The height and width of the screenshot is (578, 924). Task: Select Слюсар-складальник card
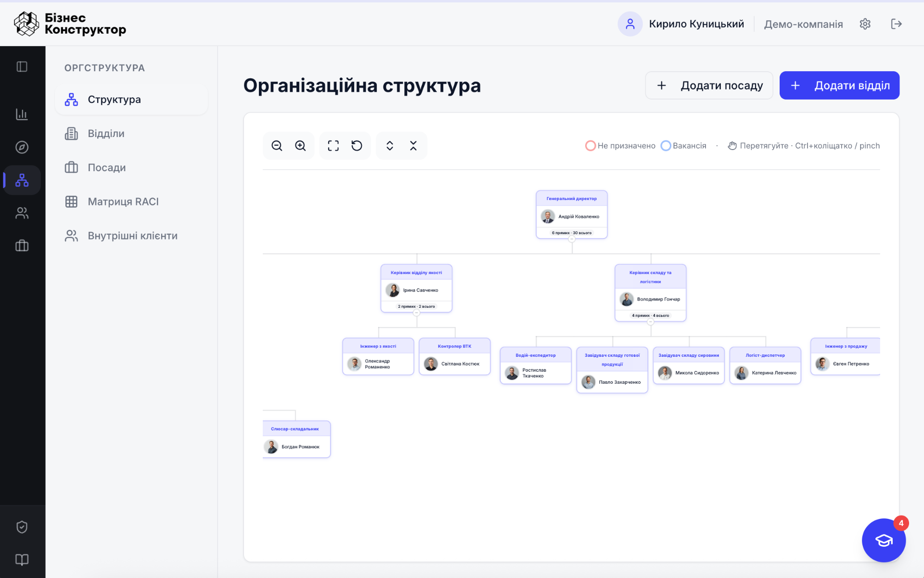click(296, 439)
